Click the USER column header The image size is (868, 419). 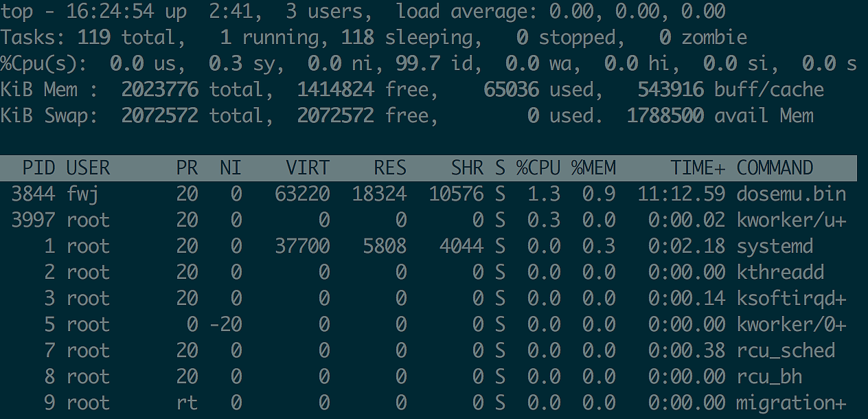tap(88, 168)
